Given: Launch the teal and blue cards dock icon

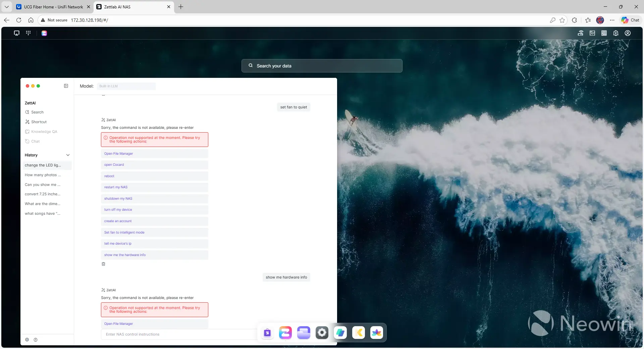Looking at the screenshot, I should pyautogui.click(x=340, y=333).
